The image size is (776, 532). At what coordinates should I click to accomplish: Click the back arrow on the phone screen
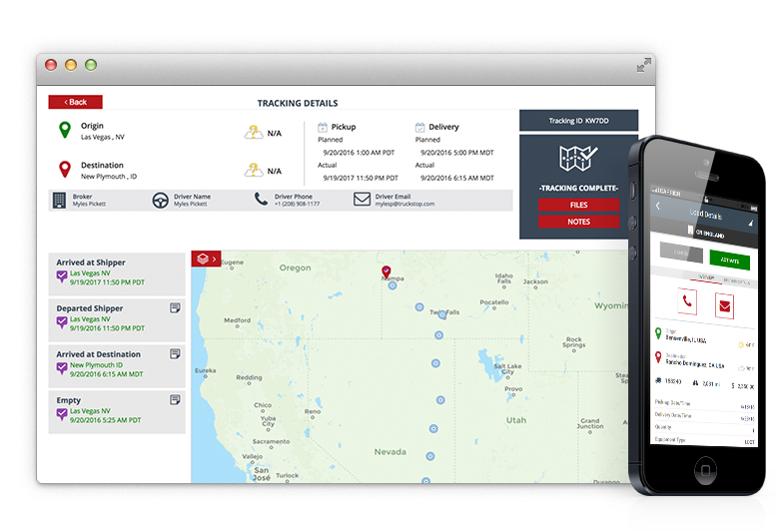(658, 206)
